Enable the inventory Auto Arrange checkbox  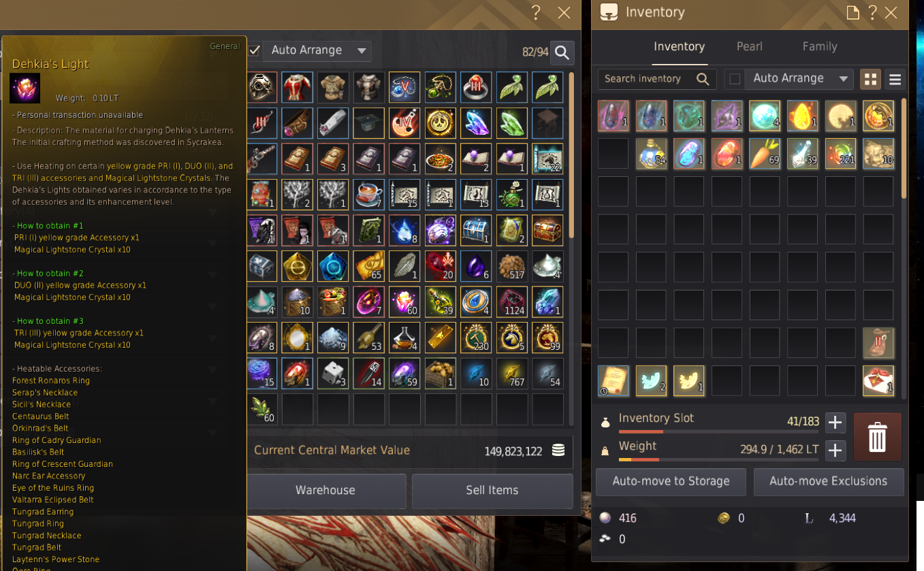735,79
